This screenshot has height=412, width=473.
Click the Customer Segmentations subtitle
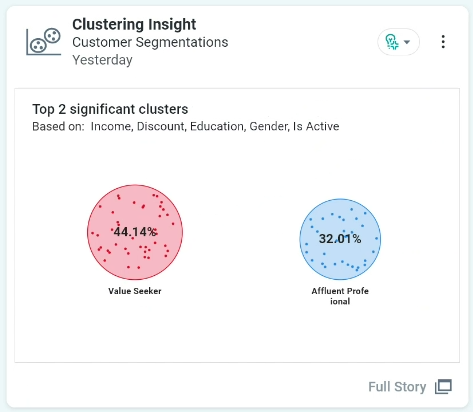(150, 42)
